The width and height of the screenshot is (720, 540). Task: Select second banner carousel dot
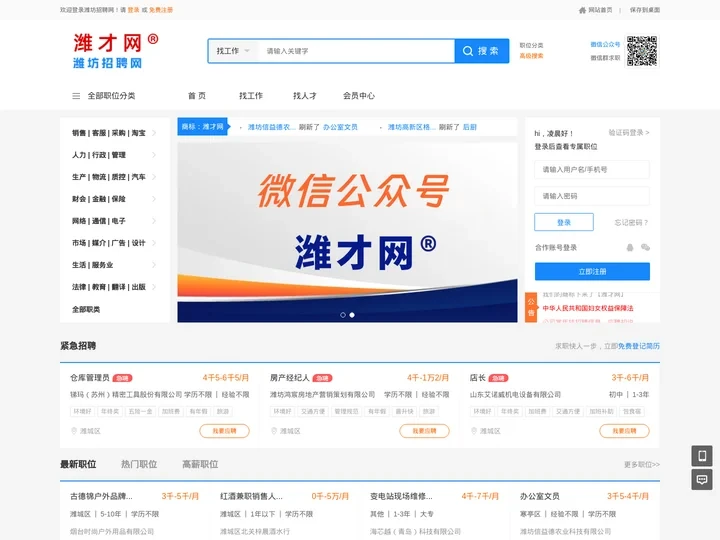[352, 315]
